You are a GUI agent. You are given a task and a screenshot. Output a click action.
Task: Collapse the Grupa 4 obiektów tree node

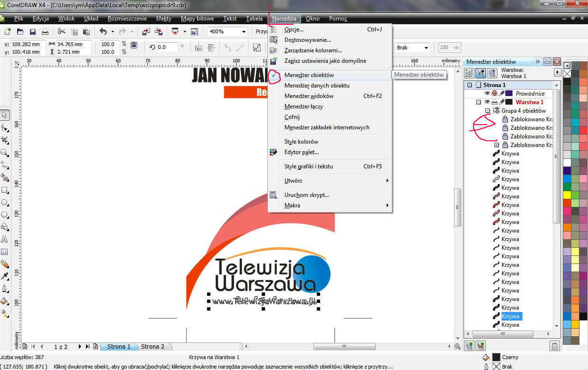tap(487, 111)
